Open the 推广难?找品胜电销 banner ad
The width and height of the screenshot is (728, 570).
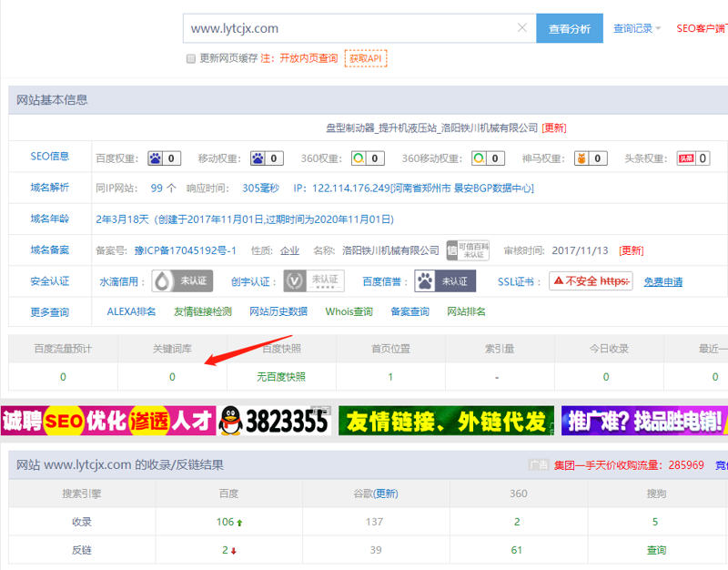[644, 421]
